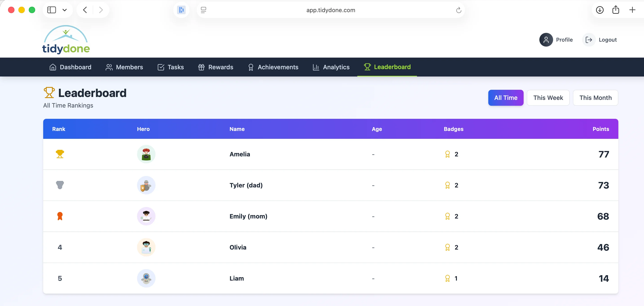Click the Name column header
The width and height of the screenshot is (644, 306).
pyautogui.click(x=237, y=129)
